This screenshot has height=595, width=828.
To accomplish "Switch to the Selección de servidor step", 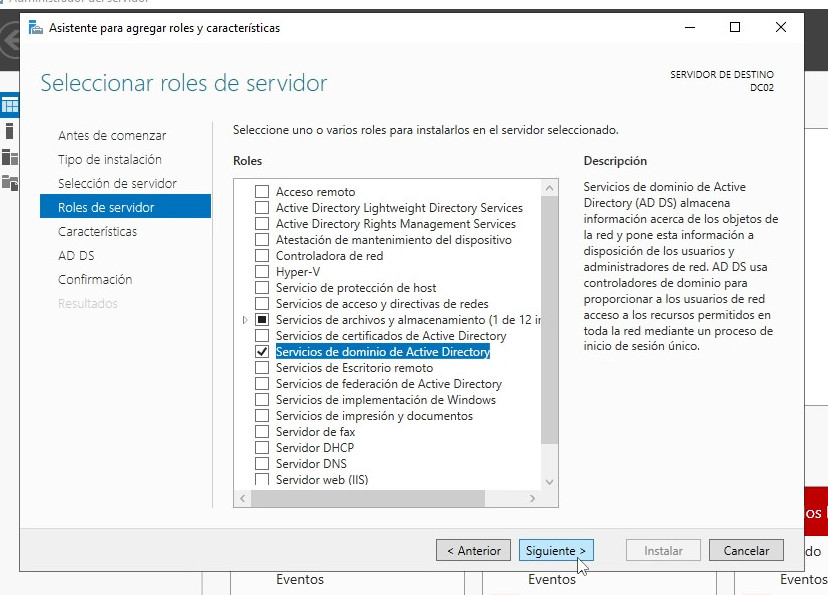I will (x=117, y=184).
